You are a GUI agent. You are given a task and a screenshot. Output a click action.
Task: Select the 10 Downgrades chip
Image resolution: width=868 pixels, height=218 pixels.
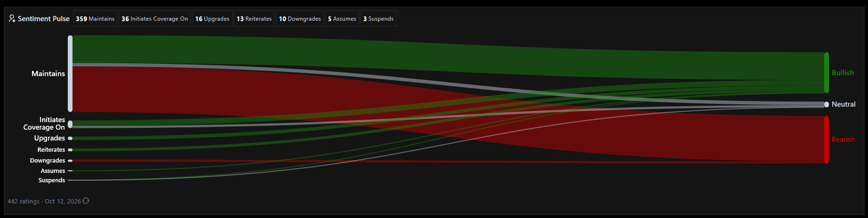[300, 18]
